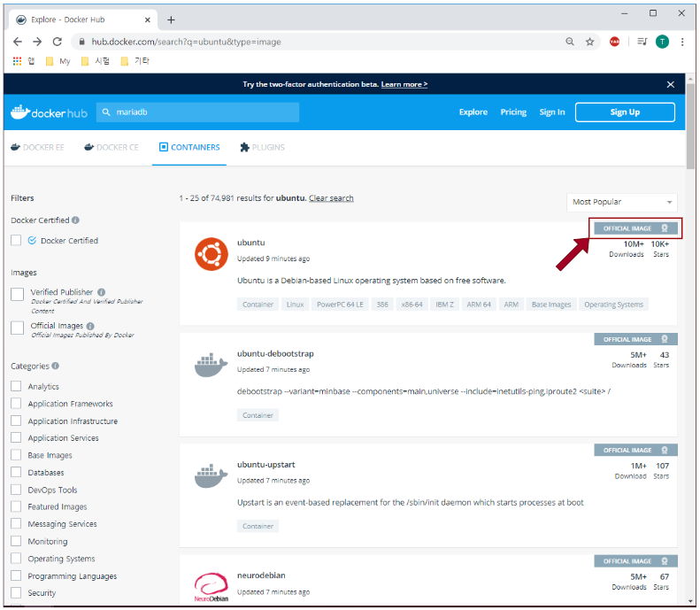Click the site lock icon in address bar
Viewport: 700px width, 610px height.
[x=81, y=42]
